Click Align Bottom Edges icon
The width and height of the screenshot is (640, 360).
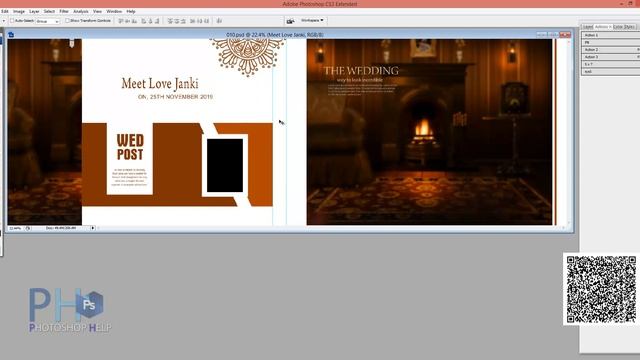click(x=135, y=21)
